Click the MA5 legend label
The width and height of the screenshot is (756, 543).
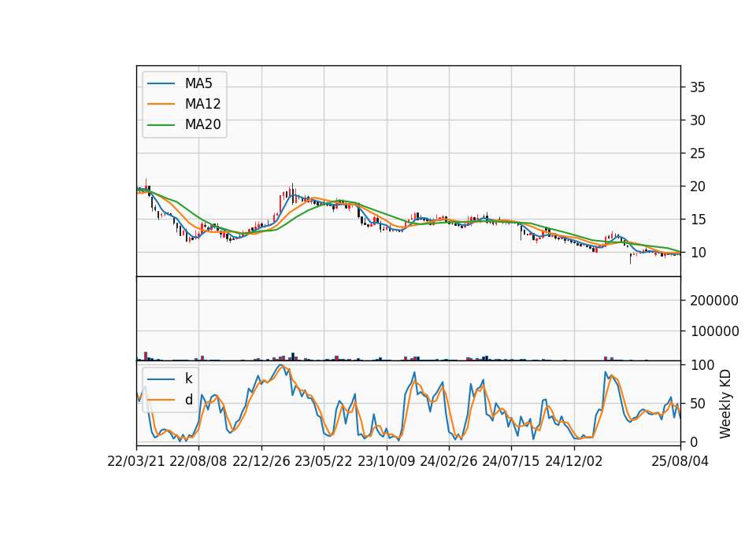click(x=198, y=83)
